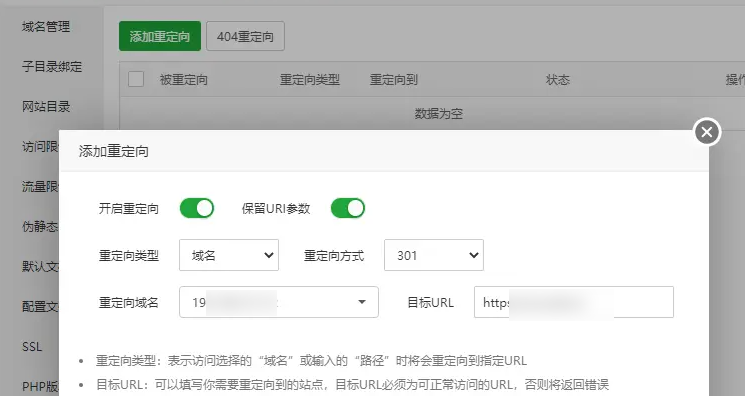Click the green 添加重定向 button

click(160, 36)
